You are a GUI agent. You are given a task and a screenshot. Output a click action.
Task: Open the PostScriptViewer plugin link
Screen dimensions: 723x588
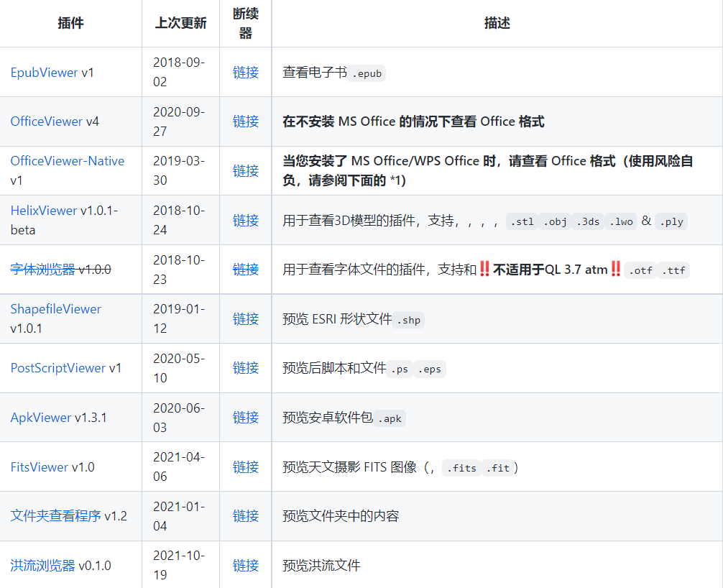pos(57,368)
